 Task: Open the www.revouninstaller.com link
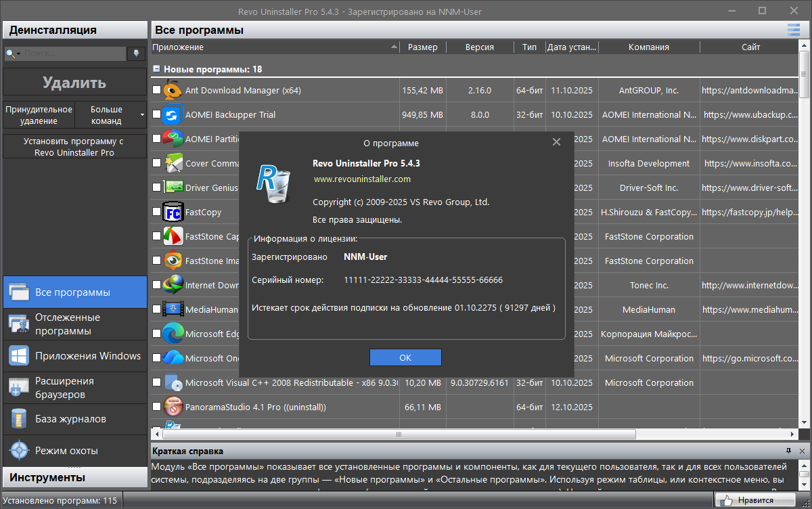tap(362, 179)
